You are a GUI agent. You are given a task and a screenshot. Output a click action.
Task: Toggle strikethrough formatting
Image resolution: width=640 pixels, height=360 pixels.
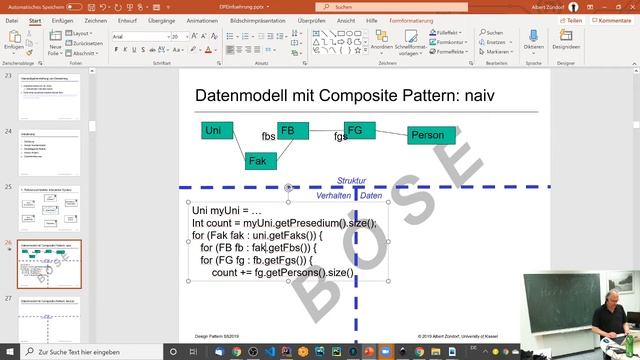(152, 50)
